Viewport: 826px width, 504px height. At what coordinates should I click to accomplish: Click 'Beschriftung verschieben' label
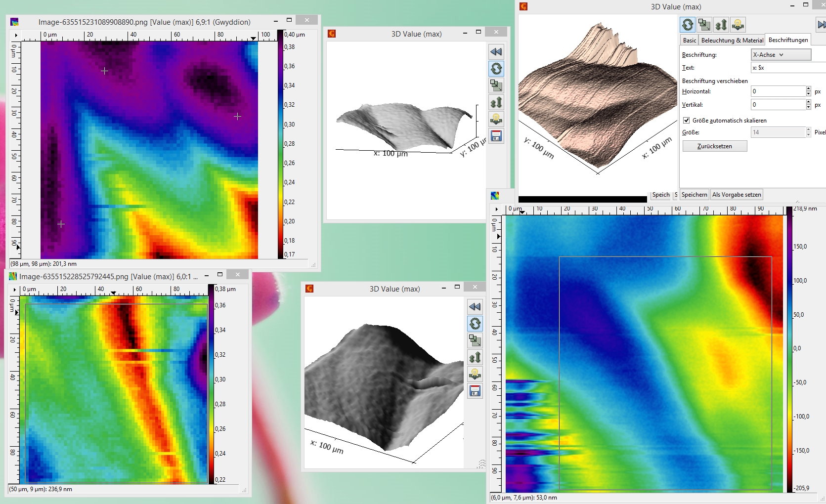[715, 81]
